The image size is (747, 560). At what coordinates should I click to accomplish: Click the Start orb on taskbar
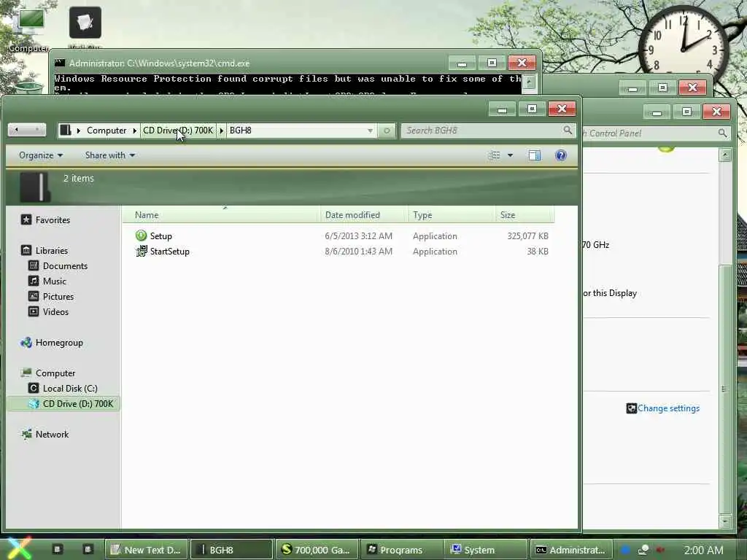click(x=19, y=548)
